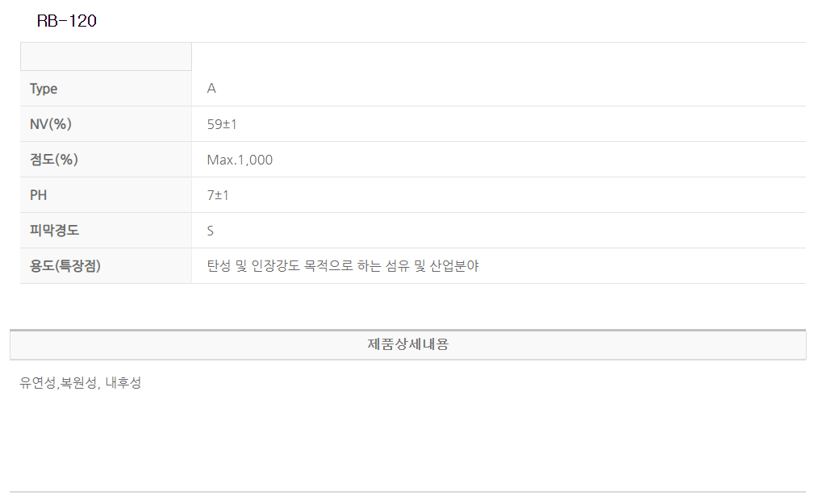This screenshot has width=818, height=504.
Task: Click the blank white cell above value A
Action: click(498, 56)
